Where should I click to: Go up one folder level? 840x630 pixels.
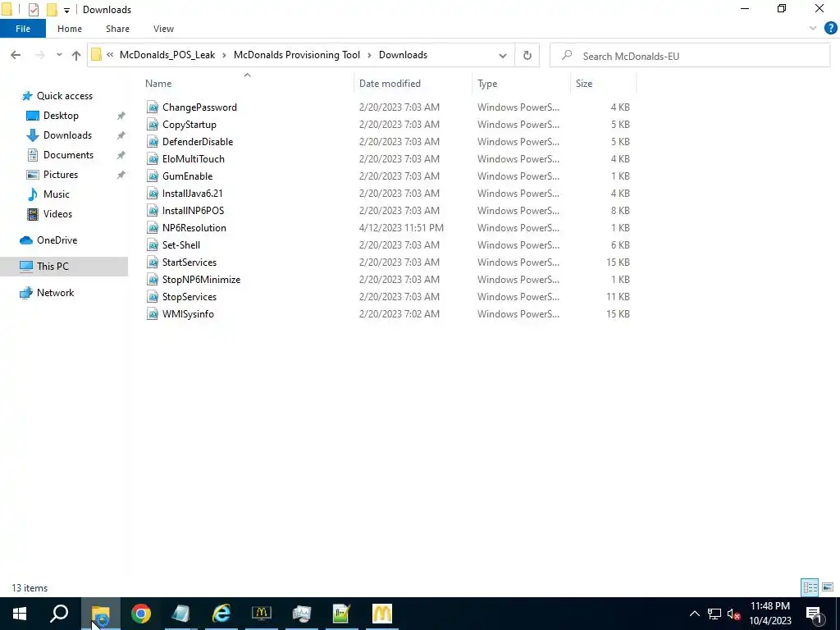tap(76, 55)
